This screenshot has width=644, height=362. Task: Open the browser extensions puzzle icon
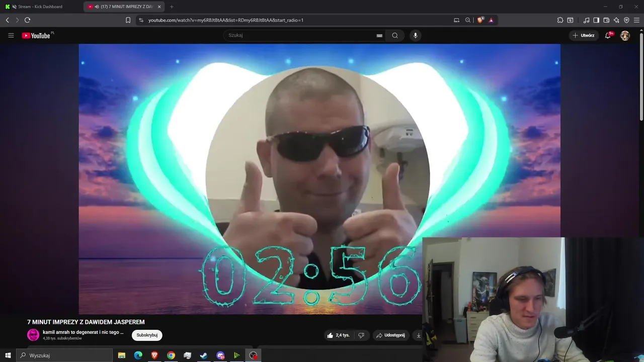[560, 20]
